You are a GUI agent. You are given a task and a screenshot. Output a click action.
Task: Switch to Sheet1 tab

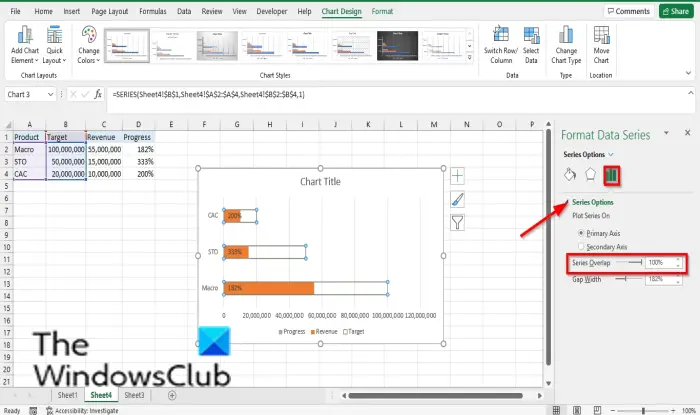[x=67, y=395]
